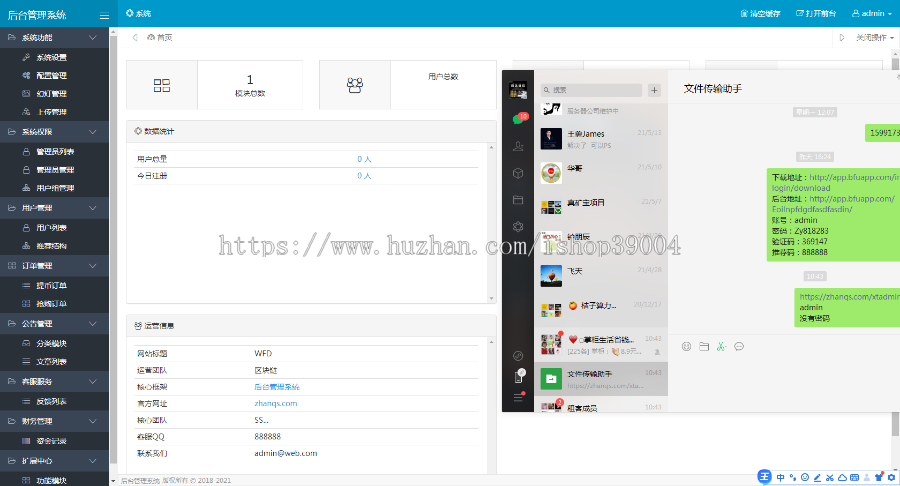Viewport: 900px width, 486px height.
Task: Click the chat history bubble icon
Action: tap(739, 346)
